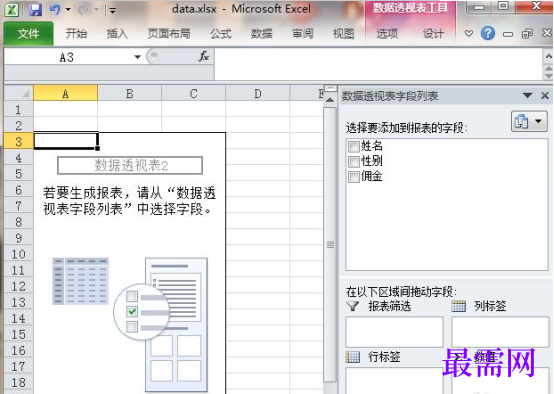Minimize the ribbon with the caret icon
554x394 pixels.
(468, 34)
